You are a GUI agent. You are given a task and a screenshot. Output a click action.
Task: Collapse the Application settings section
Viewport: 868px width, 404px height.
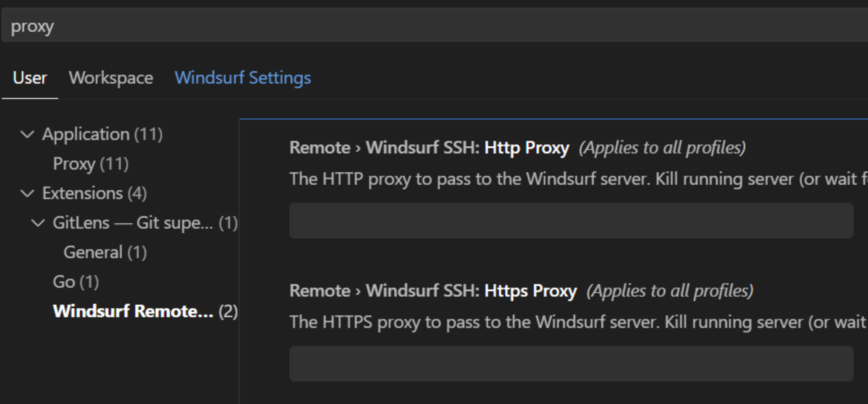[x=27, y=134]
